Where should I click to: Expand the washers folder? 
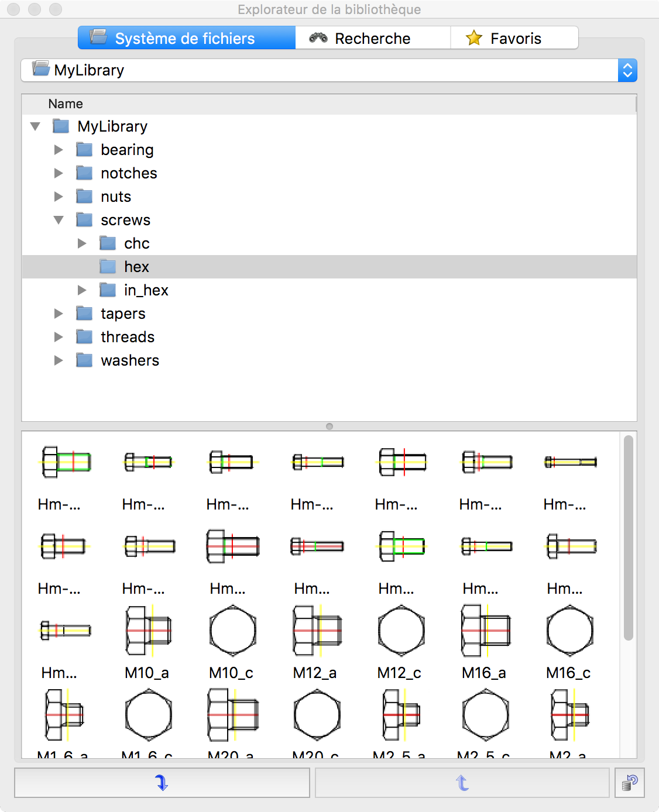[59, 360]
